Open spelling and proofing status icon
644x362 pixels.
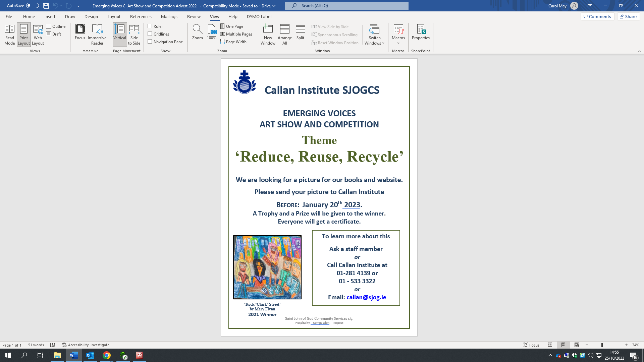click(x=53, y=345)
